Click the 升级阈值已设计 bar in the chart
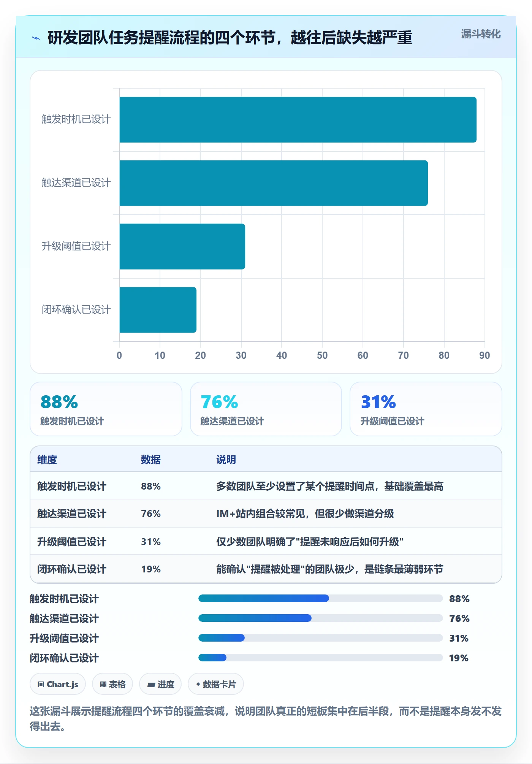Screen dimensions: 532x764 click(182, 246)
